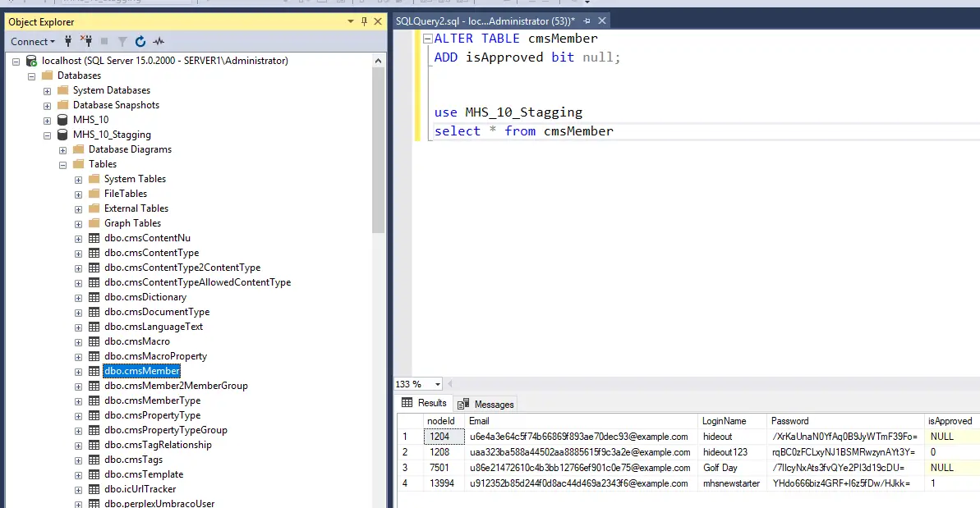Filter objects in Object Explorer
This screenshot has width=980, height=508.
[122, 41]
